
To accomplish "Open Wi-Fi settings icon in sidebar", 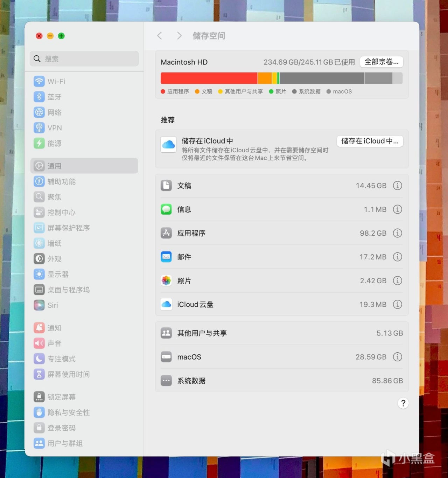I will (39, 81).
